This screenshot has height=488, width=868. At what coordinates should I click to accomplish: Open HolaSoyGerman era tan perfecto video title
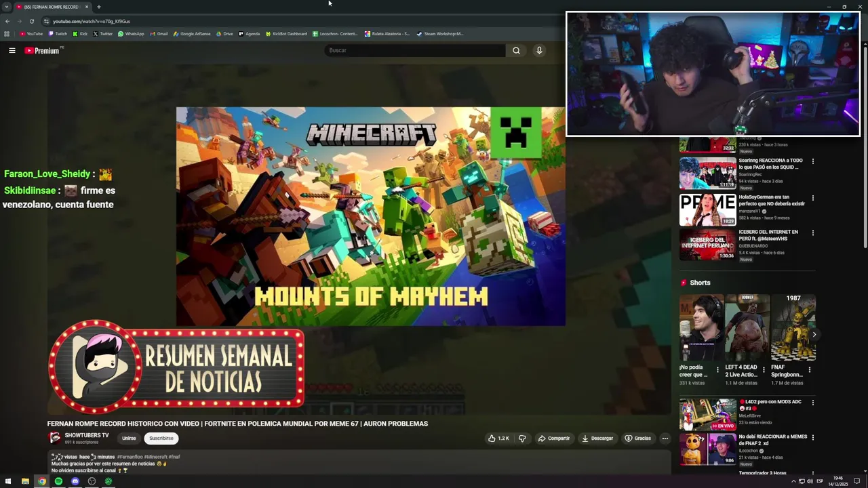772,200
